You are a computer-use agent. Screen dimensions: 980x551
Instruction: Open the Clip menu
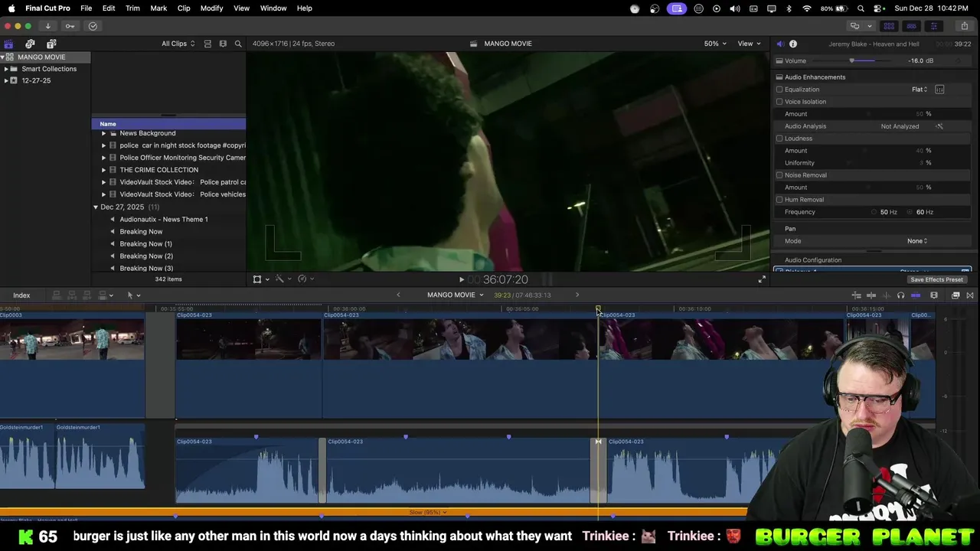pyautogui.click(x=184, y=8)
